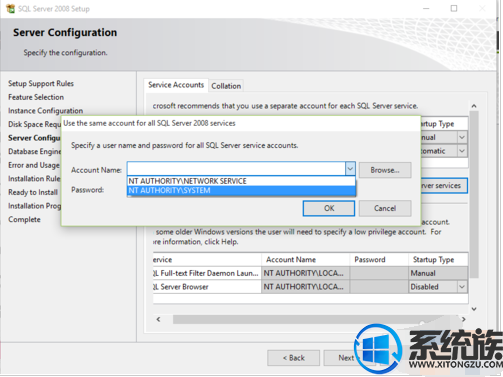503x377 pixels.
Task: Click the horizontal scrollbar left arrow
Action: [x=159, y=319]
